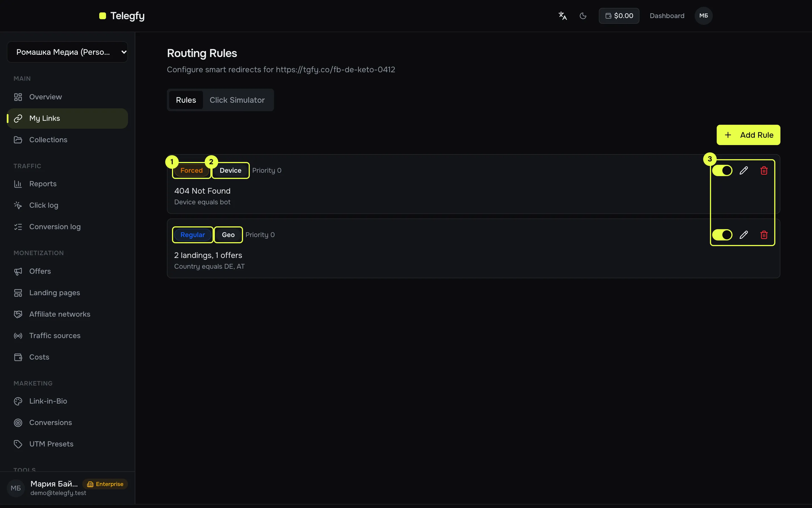This screenshot has height=508, width=812.
Task: Click the '404 Not Found' rule title
Action: coord(202,191)
